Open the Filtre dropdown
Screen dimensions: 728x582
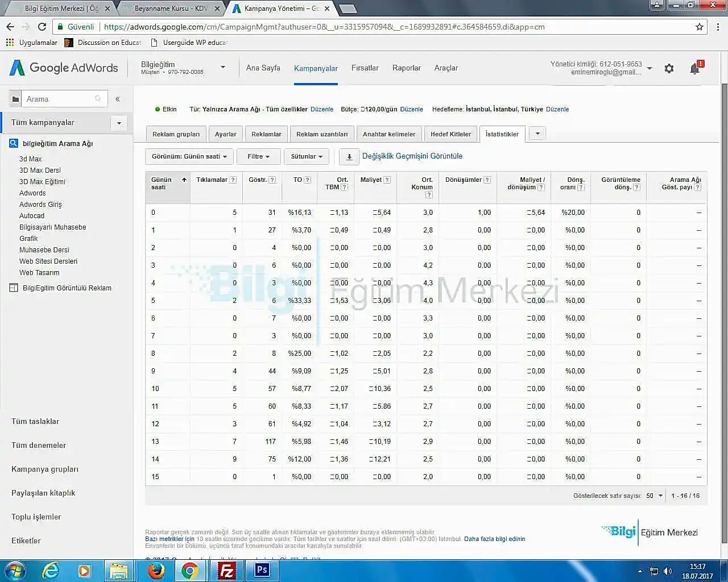pos(259,156)
